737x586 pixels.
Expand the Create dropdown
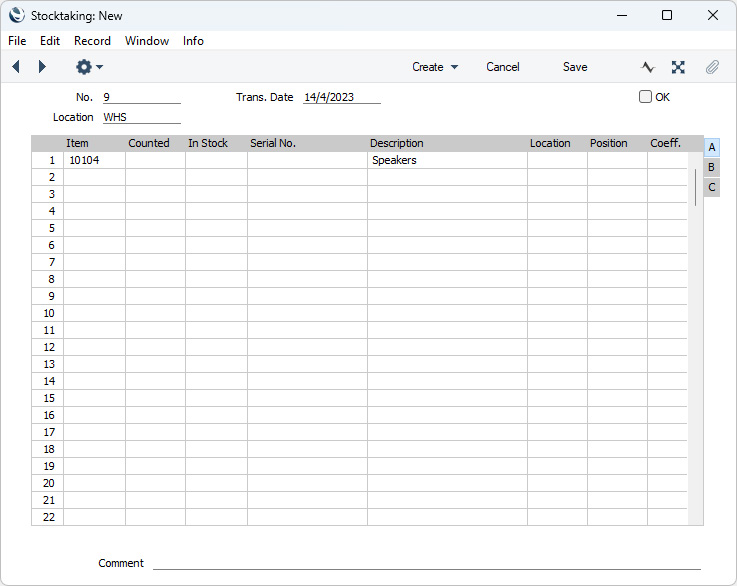[435, 67]
